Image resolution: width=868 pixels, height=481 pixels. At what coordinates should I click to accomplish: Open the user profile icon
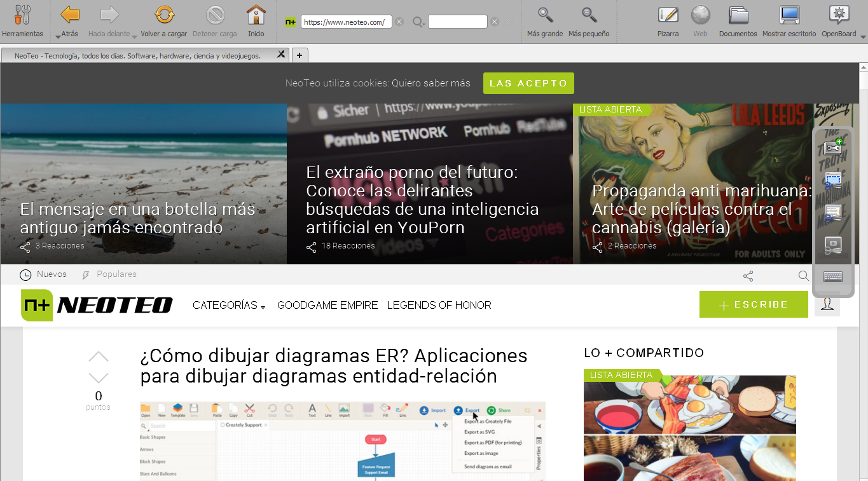pos(827,304)
